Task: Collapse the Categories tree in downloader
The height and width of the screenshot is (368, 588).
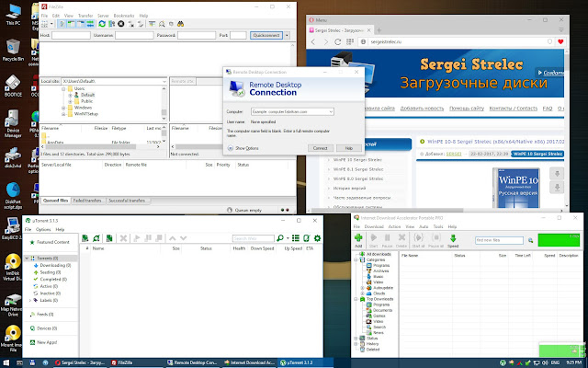Action: coord(356,259)
